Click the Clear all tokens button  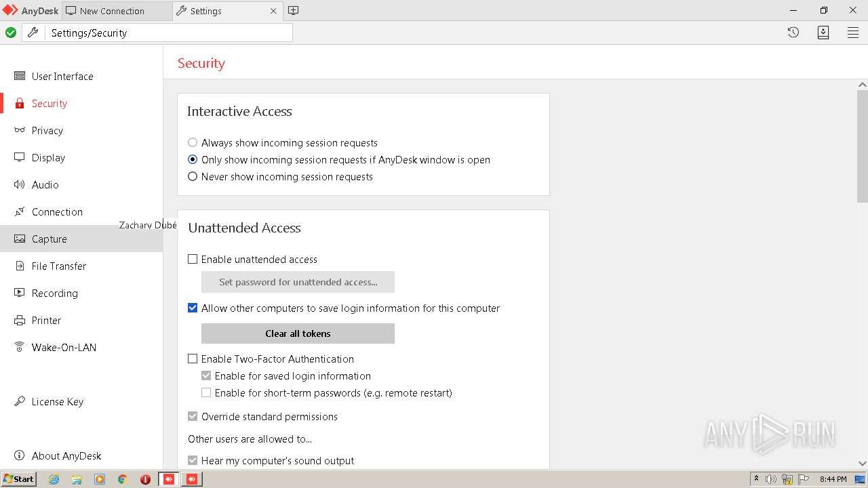pos(298,333)
